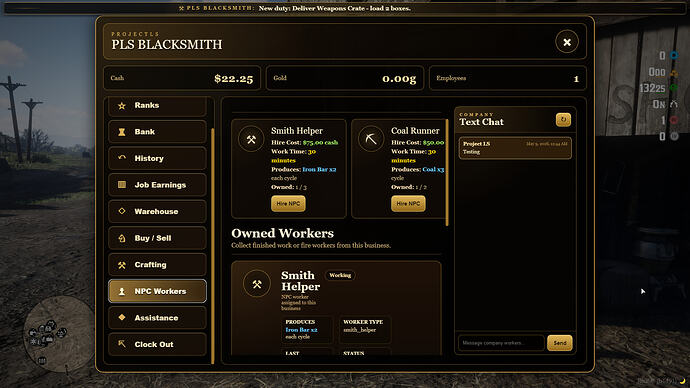Viewport: 690px width, 388px height.
Task: Click the Worker Type smith_helper box
Action: tap(364, 329)
